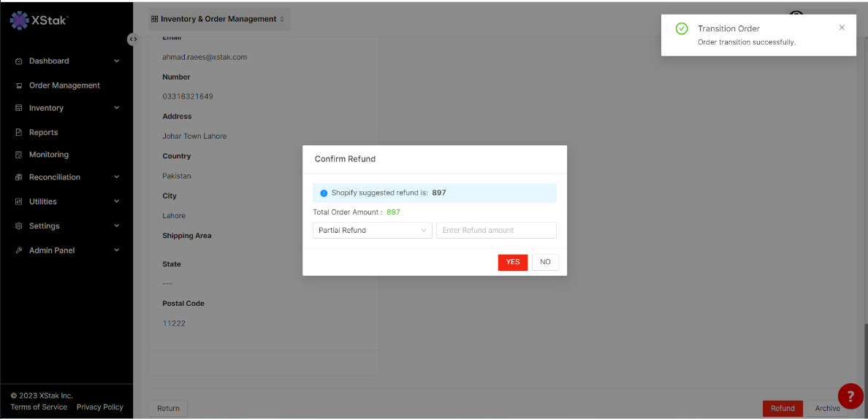Dismiss the Transition Order notification
This screenshot has height=419, width=868.
(842, 28)
